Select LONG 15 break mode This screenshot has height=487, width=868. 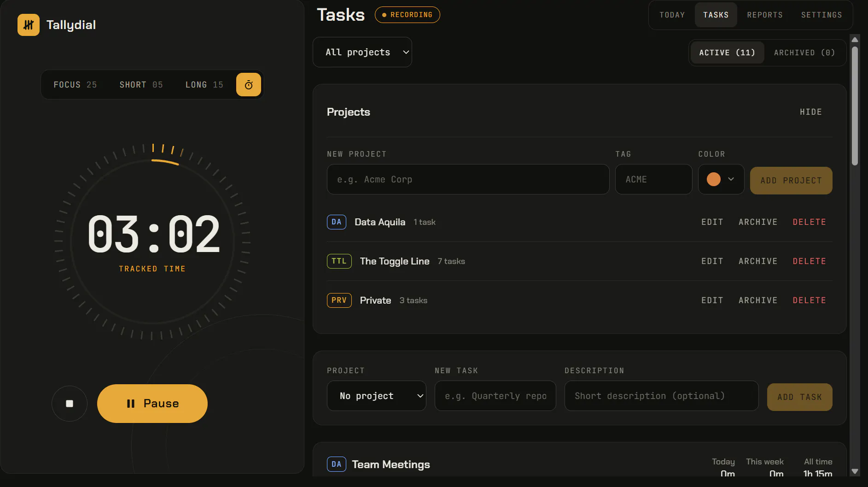click(x=204, y=85)
